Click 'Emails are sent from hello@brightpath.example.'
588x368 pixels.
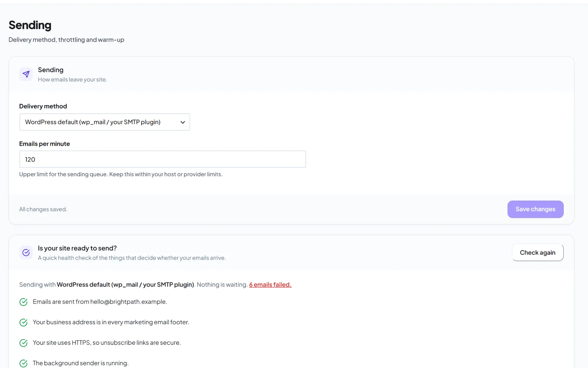point(100,302)
